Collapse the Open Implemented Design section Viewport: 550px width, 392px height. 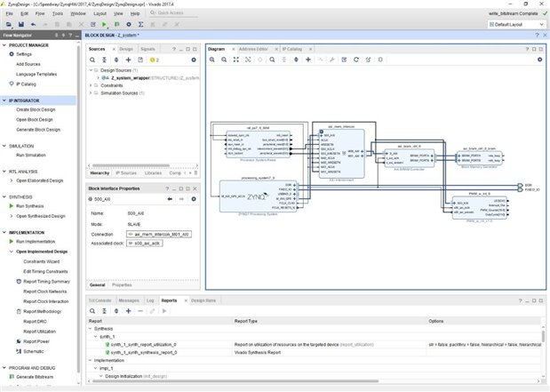pos(11,252)
